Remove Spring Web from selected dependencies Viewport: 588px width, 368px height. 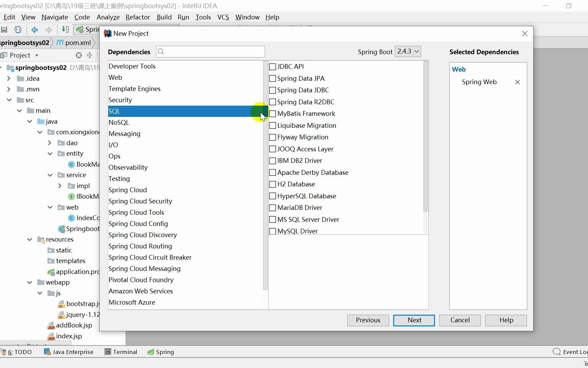point(517,82)
